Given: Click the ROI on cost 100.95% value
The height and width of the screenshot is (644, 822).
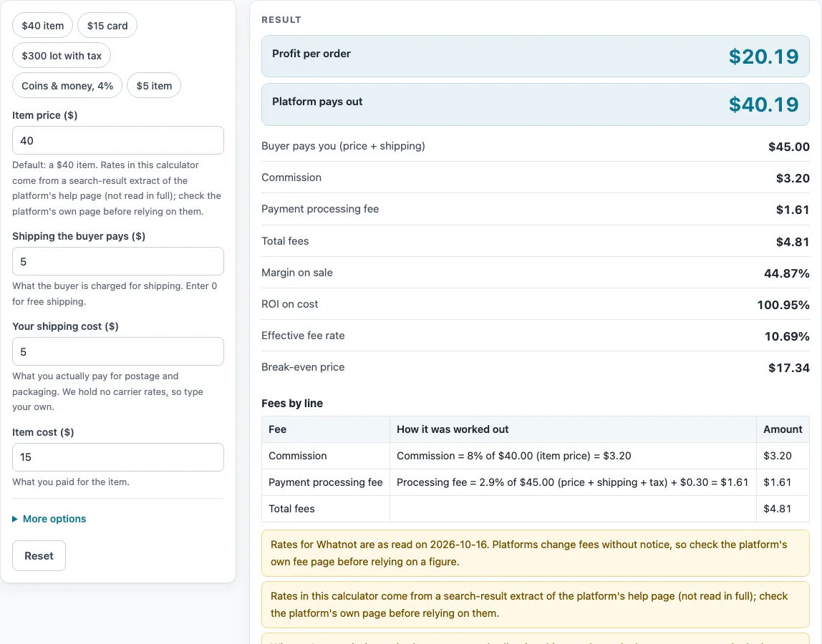Looking at the screenshot, I should 783,304.
